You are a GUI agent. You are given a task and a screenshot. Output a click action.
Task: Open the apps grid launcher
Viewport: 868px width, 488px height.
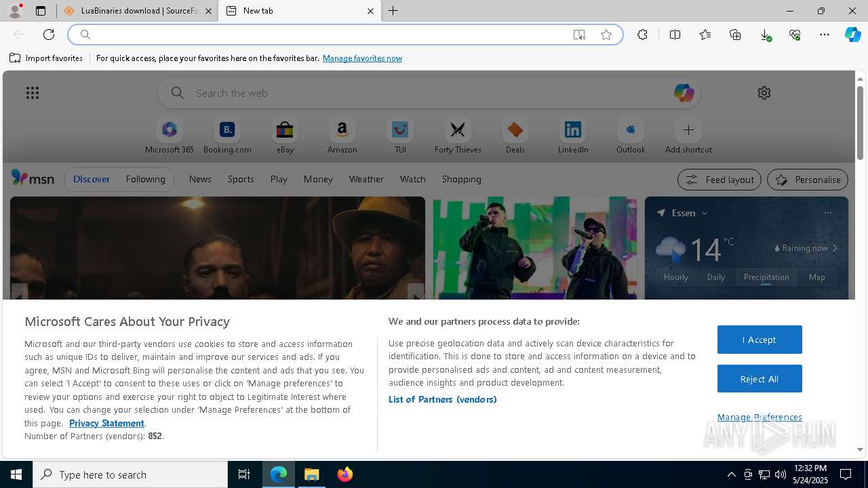pos(32,93)
